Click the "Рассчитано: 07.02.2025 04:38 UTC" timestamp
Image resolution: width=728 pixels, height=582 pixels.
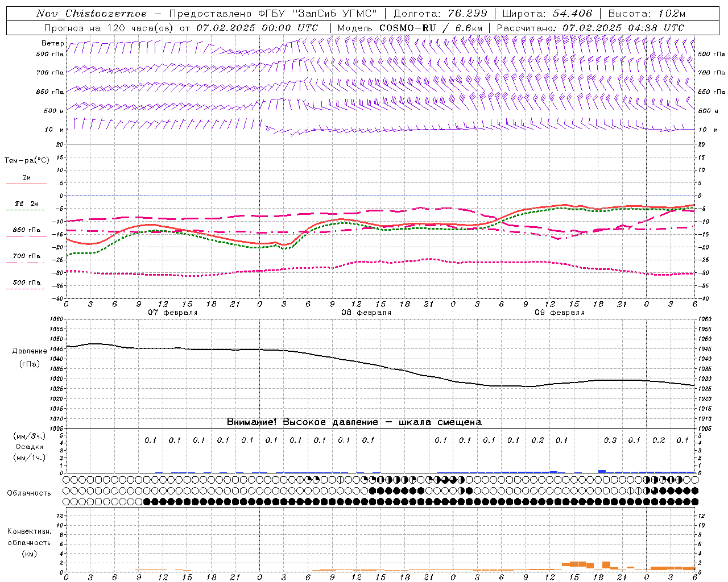pyautogui.click(x=590, y=28)
